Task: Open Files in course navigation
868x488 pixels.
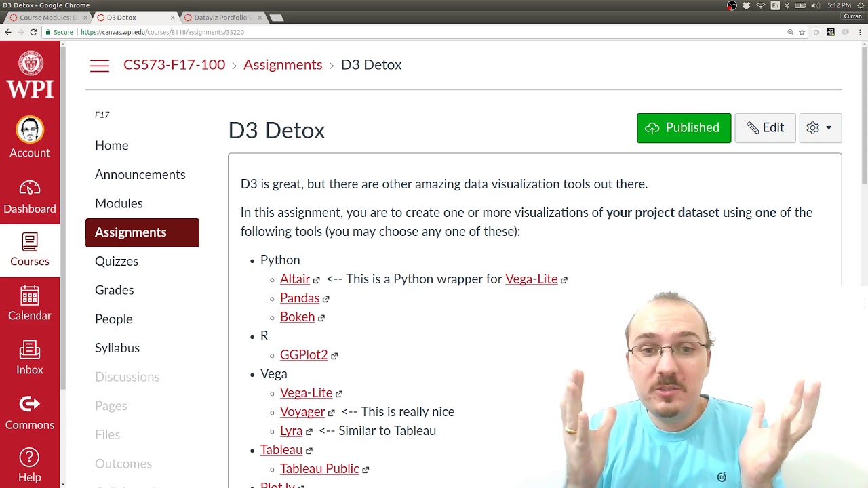Action: coord(108,434)
